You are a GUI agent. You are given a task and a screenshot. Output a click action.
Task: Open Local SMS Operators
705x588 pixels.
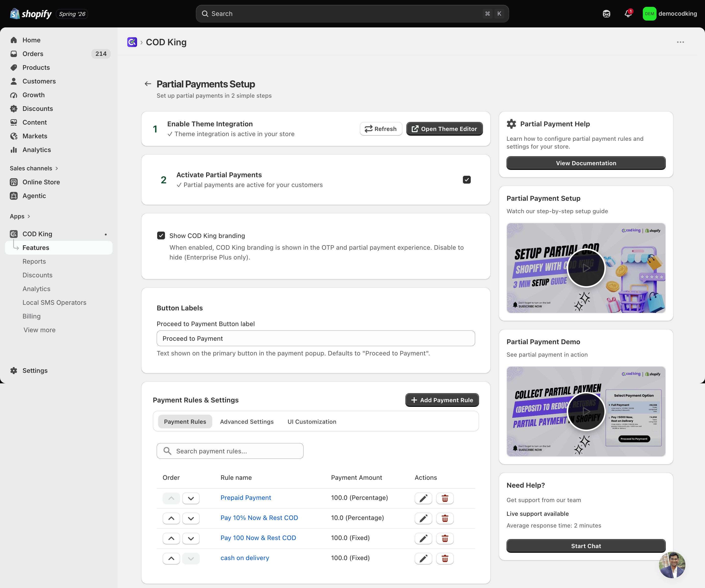point(54,303)
